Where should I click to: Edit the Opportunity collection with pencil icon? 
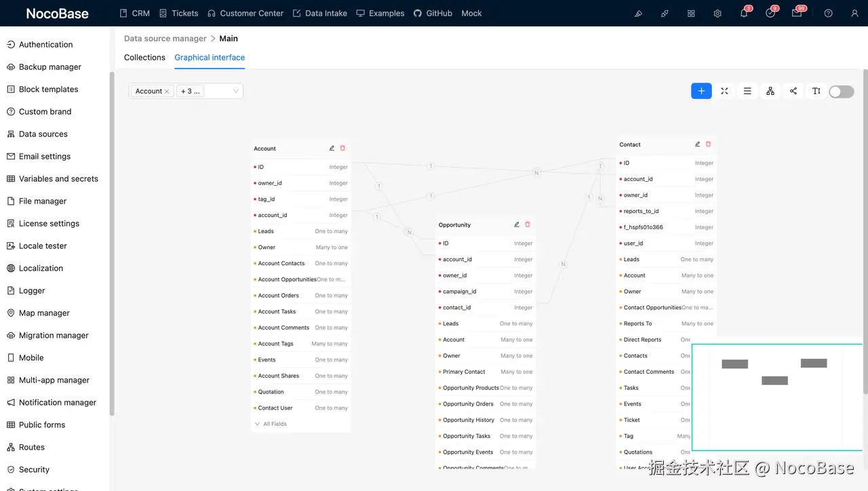[516, 224]
